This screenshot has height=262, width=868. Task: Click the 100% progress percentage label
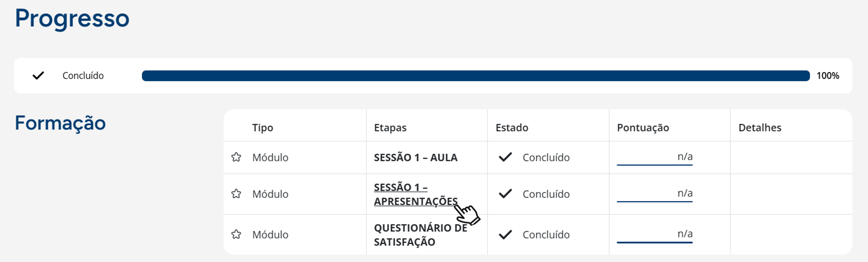pos(828,76)
